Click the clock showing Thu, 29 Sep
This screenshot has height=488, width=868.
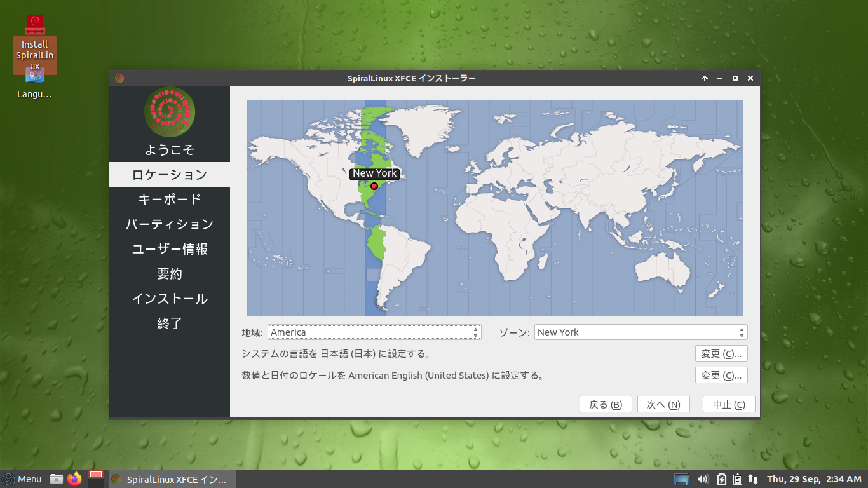pos(814,479)
